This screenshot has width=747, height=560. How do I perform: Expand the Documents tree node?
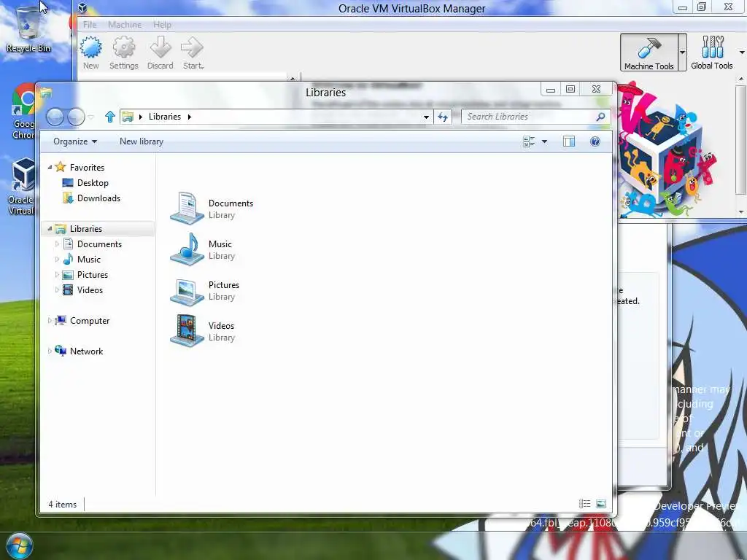(x=57, y=244)
